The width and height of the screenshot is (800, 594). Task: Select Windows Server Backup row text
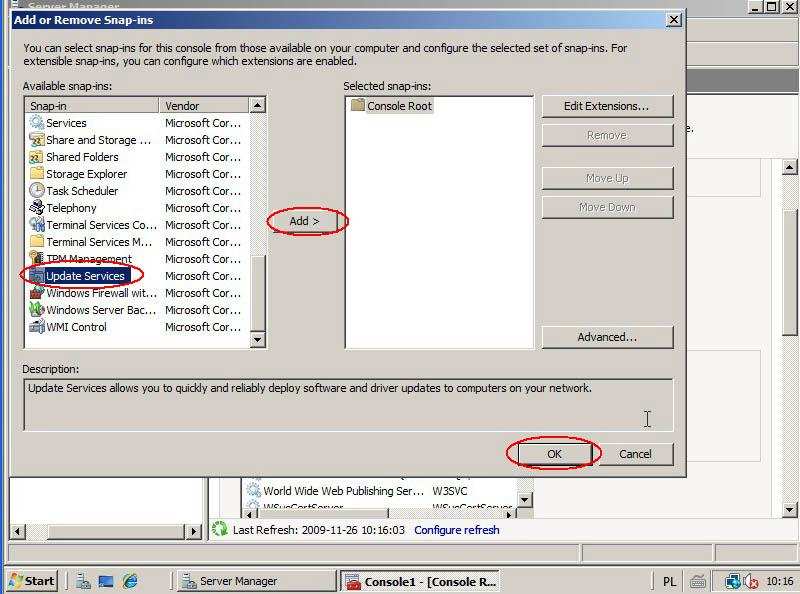pos(101,310)
